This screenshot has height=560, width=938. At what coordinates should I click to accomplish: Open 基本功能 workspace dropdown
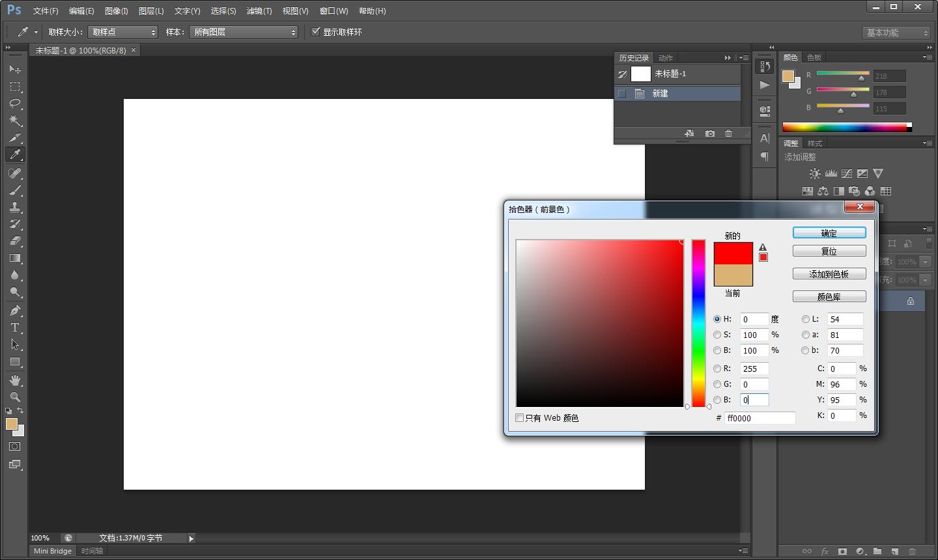[x=897, y=33]
